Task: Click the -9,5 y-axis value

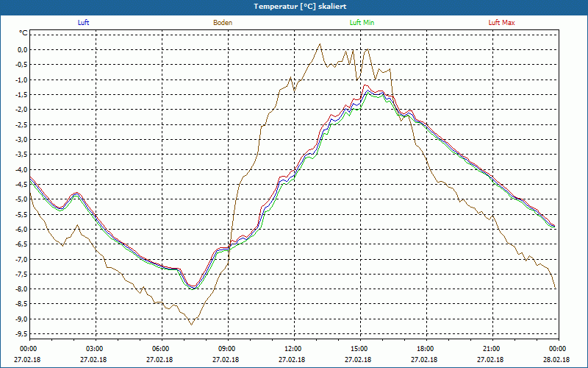Action: click(21, 334)
